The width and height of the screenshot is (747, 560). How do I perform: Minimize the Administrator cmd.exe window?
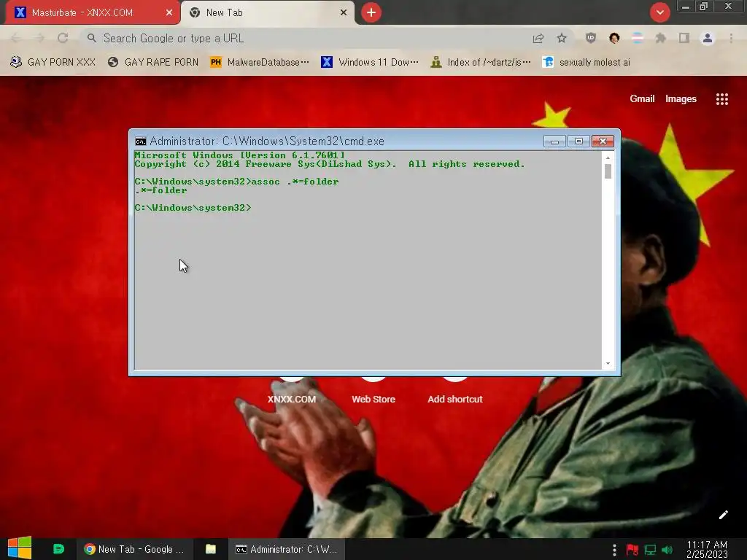coord(554,141)
